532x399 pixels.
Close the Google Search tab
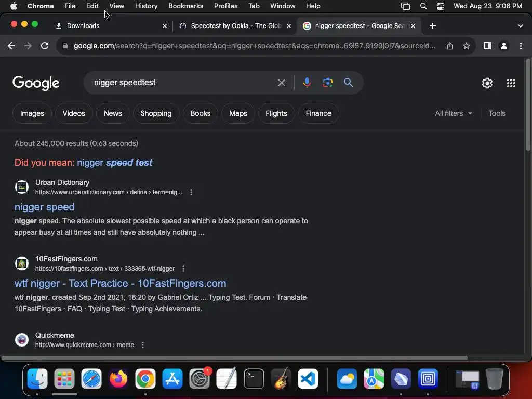click(x=413, y=26)
